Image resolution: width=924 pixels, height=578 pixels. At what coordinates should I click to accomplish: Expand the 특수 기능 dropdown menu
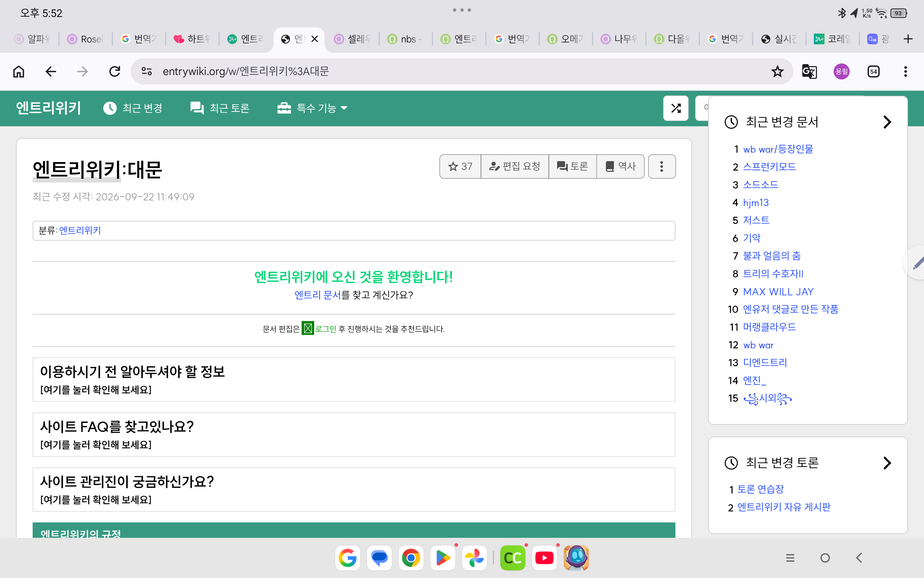(312, 108)
